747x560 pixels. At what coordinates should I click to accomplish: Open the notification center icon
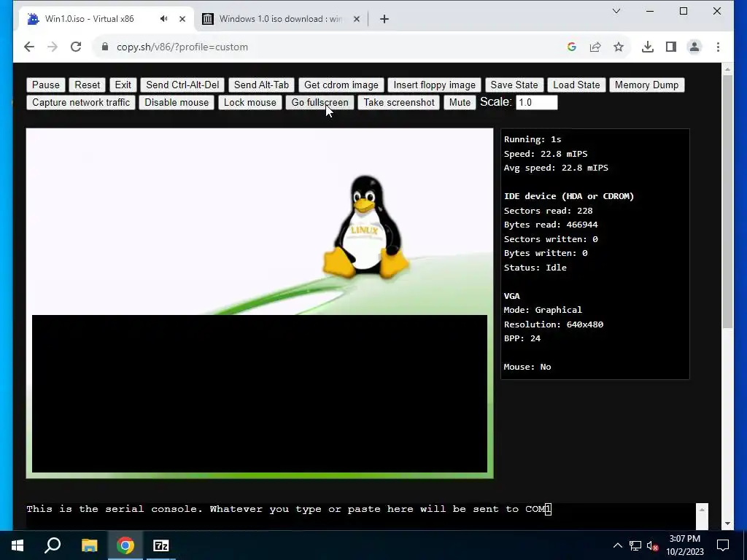723,545
